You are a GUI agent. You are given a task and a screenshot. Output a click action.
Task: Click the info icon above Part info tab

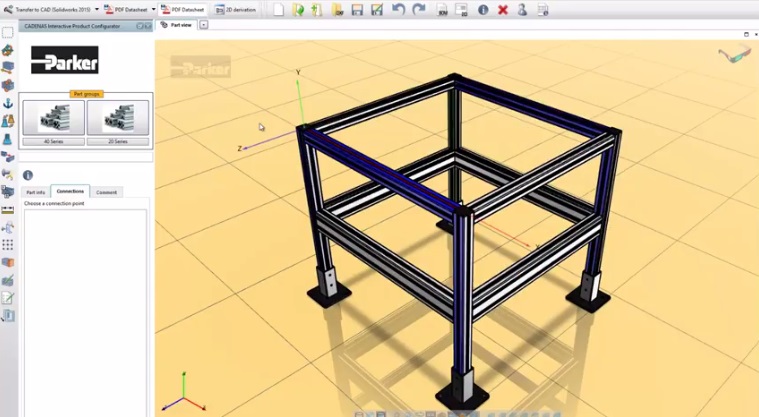click(28, 175)
